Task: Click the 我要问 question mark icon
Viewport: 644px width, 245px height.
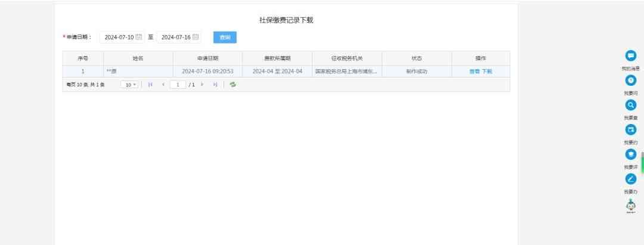Action: click(630, 80)
